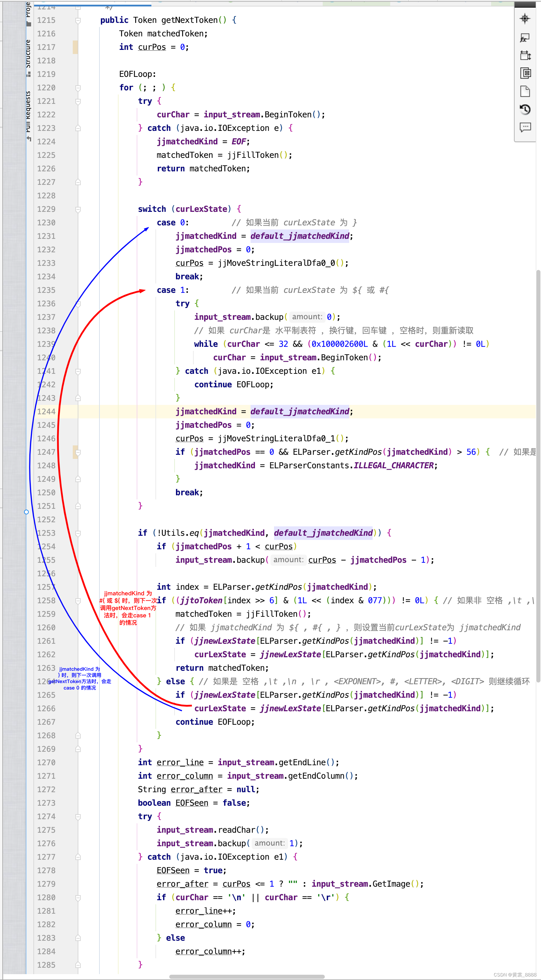Click 'getEndLine' call on line 1270
Screen dimensions: 541x980
pos(302,762)
